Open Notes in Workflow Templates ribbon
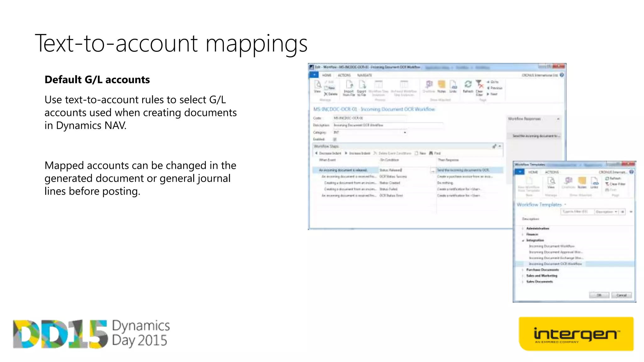Screen dimensions: 644x362 582,183
